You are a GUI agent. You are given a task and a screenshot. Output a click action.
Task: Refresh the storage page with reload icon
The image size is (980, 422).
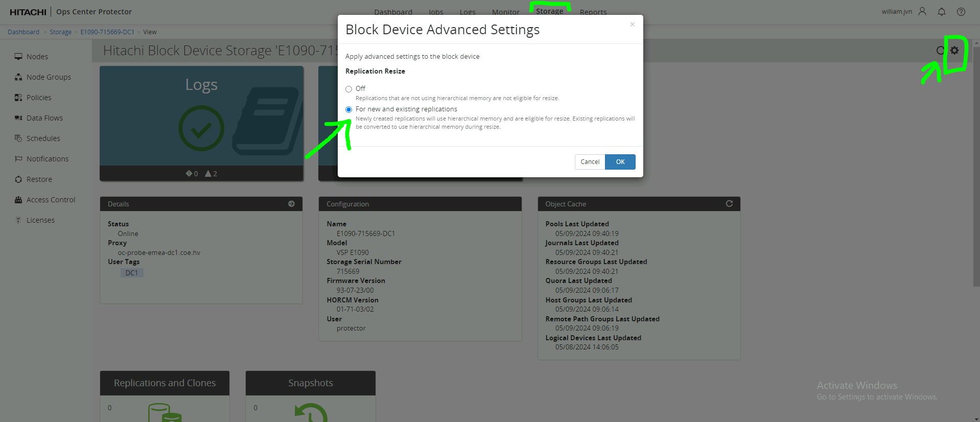pos(940,50)
